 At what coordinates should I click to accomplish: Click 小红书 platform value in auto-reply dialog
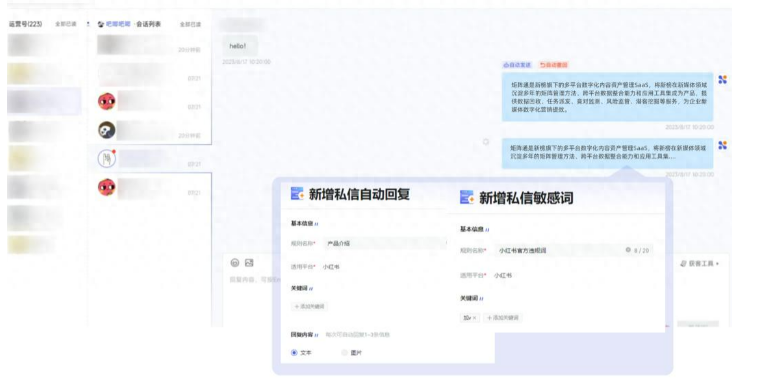331,267
